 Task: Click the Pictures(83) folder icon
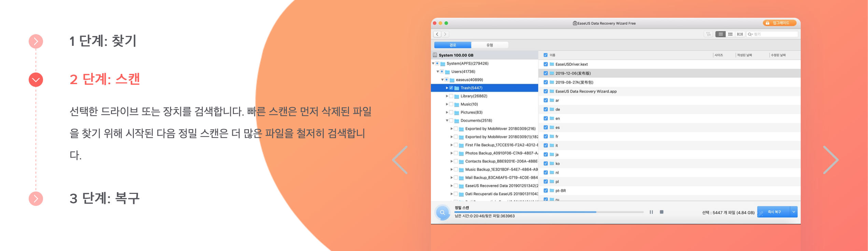point(457,113)
